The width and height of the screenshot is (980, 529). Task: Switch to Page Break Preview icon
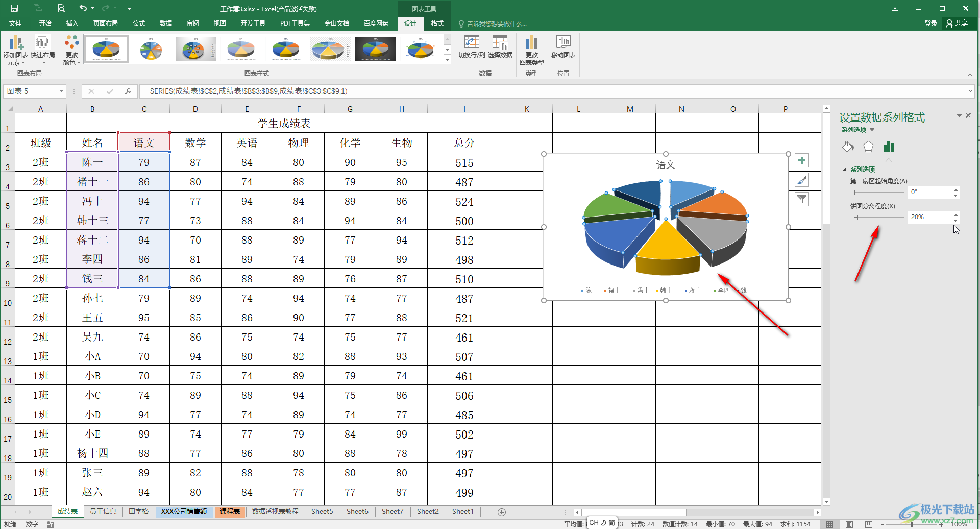(868, 524)
